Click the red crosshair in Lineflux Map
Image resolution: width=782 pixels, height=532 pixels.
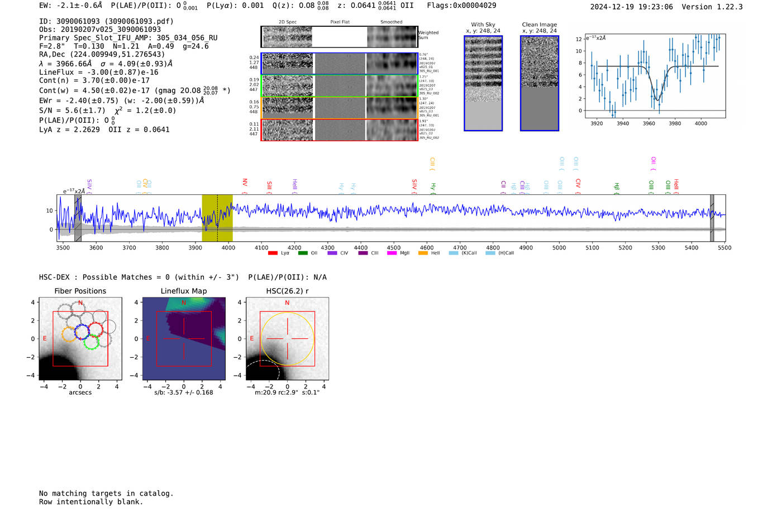pos(184,338)
